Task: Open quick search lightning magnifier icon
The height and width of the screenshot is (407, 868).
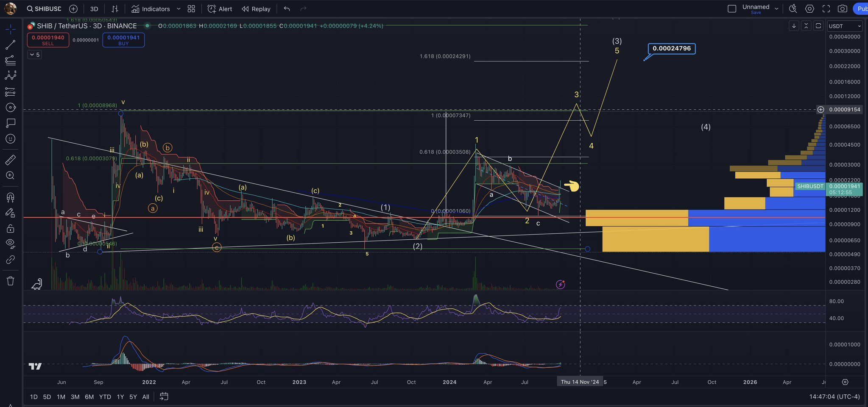Action: pyautogui.click(x=793, y=9)
